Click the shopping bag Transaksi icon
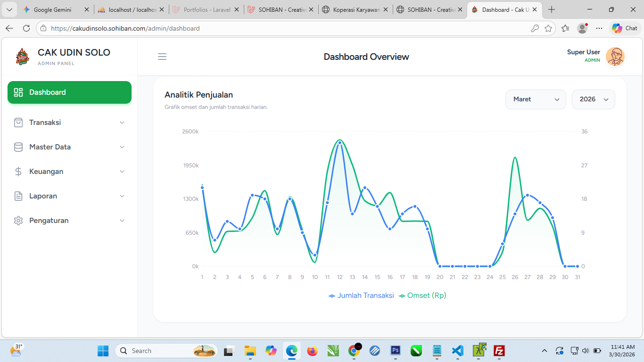 [18, 123]
